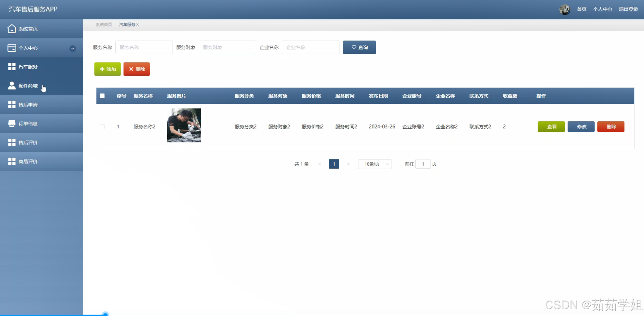Screen dimensions: 644x316
Task: Click the card icon beside 个人中心
Action: (12, 48)
